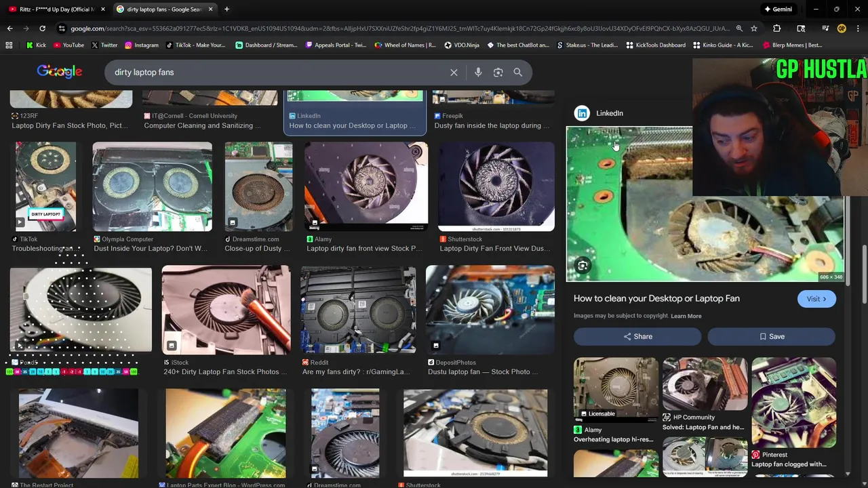Open the Chrome three-dot menu
868x488 pixels.
(x=858, y=28)
